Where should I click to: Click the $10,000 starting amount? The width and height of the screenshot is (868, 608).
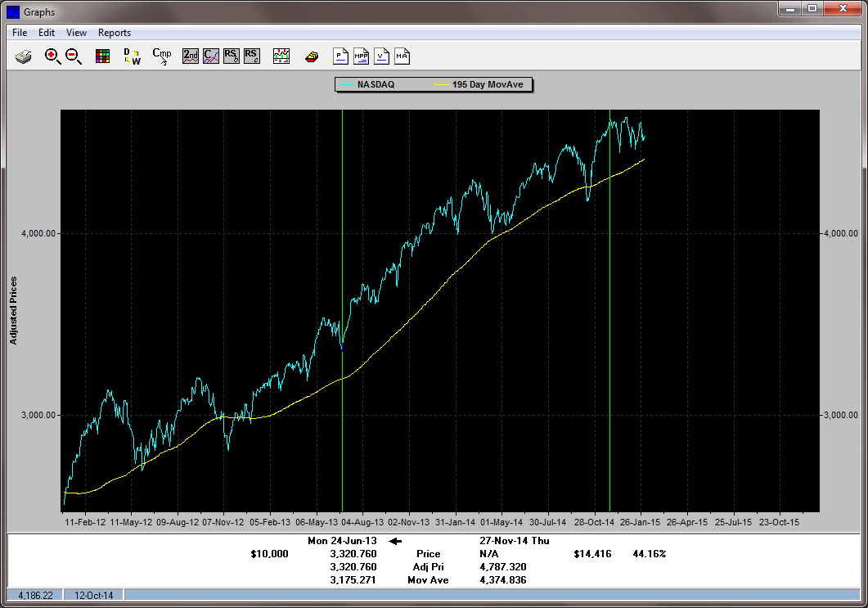click(270, 554)
